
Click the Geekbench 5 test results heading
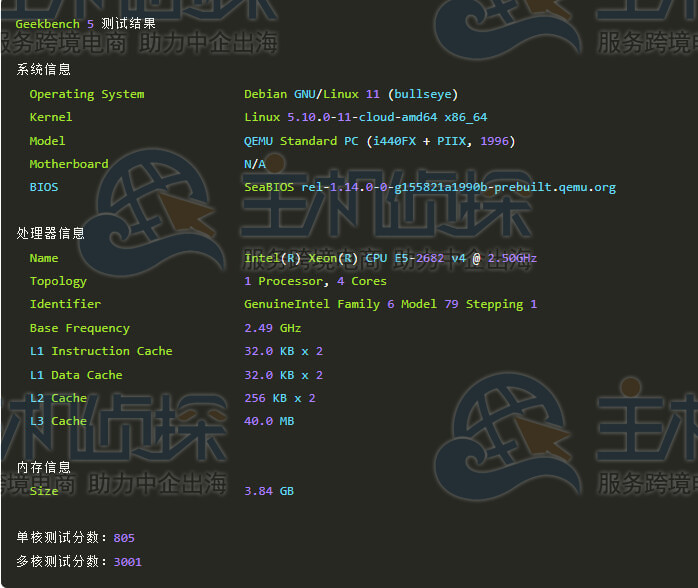(x=85, y=23)
